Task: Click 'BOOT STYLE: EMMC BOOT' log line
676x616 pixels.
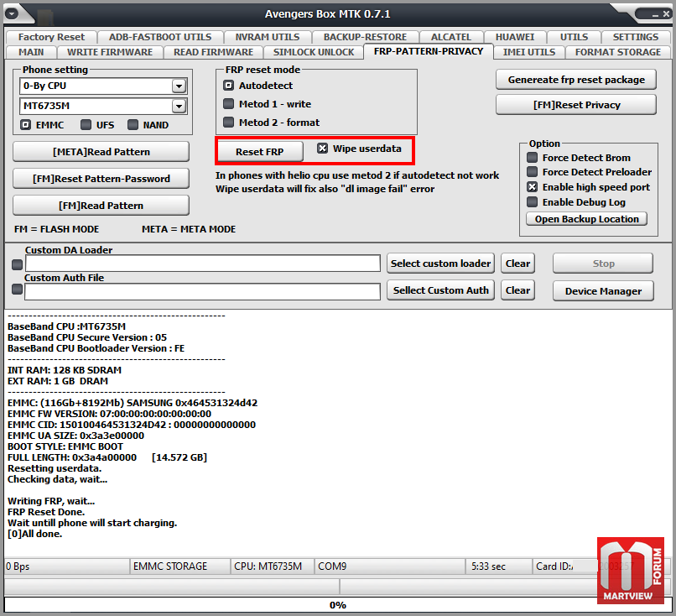Action: pyautogui.click(x=65, y=446)
